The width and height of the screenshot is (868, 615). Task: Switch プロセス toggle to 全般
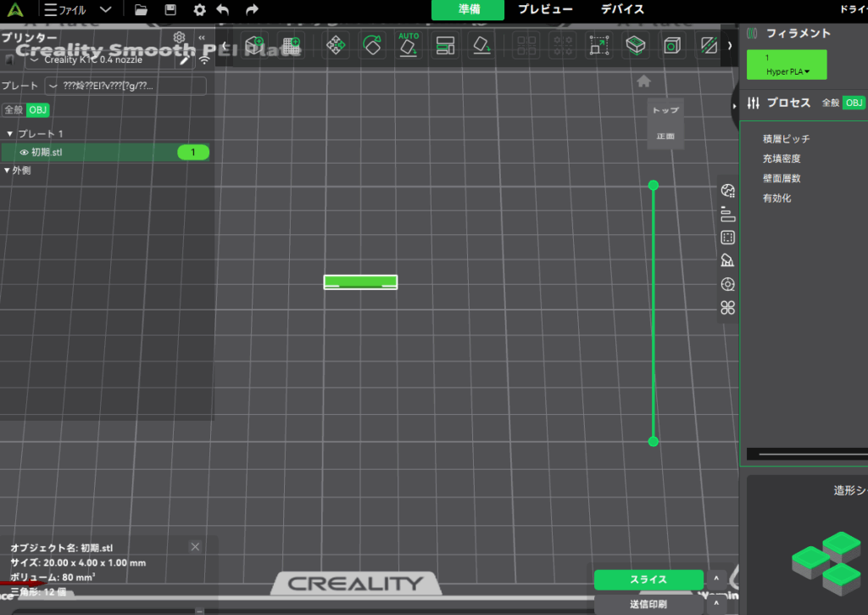tap(831, 103)
